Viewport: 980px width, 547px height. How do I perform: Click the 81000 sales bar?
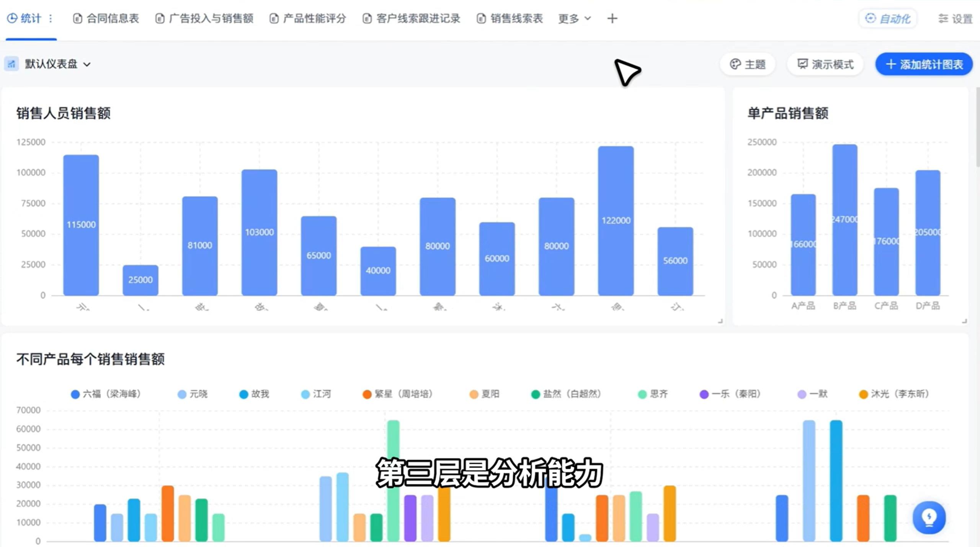(x=200, y=246)
